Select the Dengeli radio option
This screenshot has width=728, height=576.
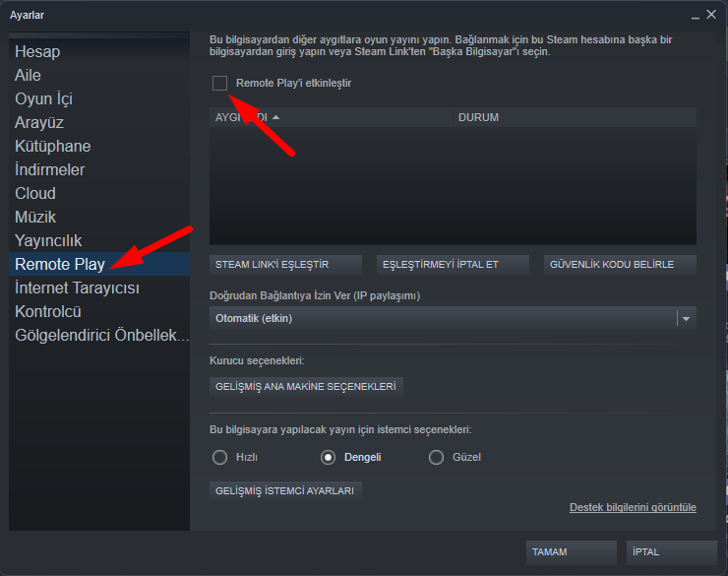(x=329, y=457)
